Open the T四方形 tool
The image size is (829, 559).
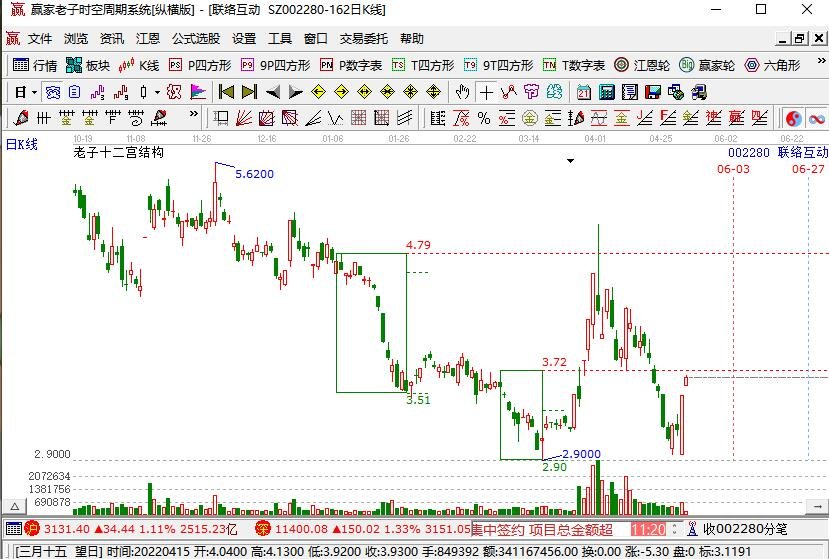point(423,65)
